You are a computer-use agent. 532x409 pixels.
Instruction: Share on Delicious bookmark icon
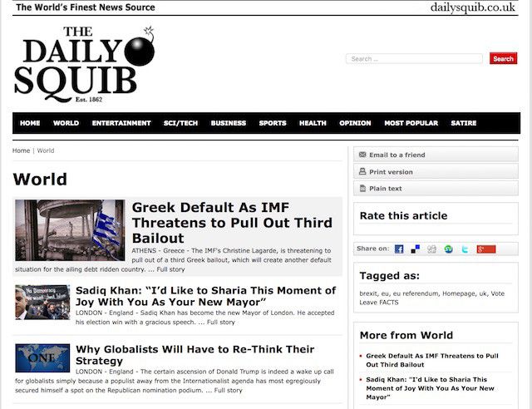[x=416, y=249]
